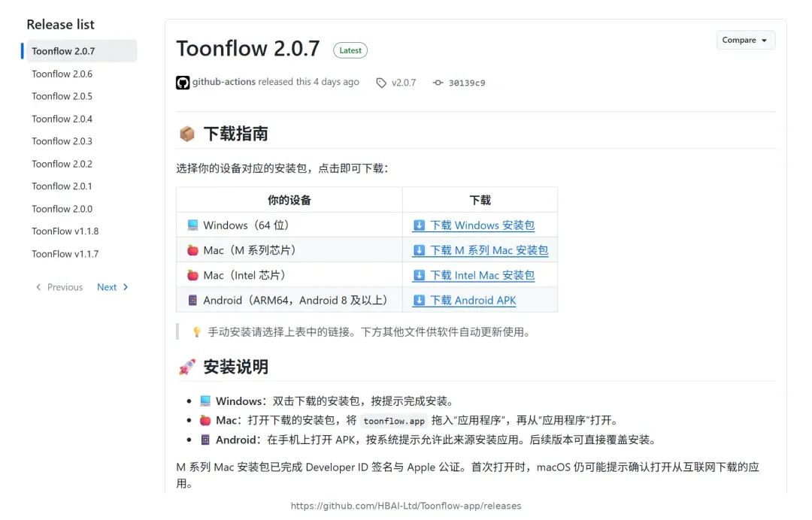Image resolution: width=812 pixels, height=520 pixels.
Task: Click the download arrow icon in Windows link
Action: coord(419,225)
